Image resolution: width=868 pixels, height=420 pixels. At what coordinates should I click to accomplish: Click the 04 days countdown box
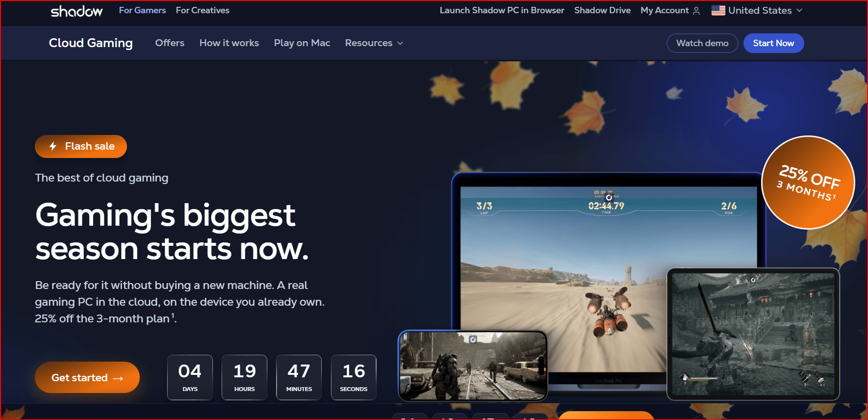[x=190, y=377]
